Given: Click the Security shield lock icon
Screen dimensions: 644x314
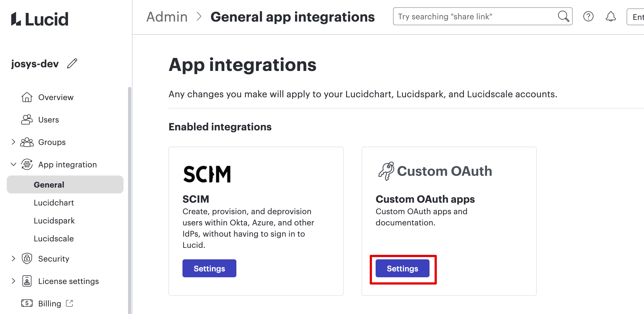Looking at the screenshot, I should point(27,258).
